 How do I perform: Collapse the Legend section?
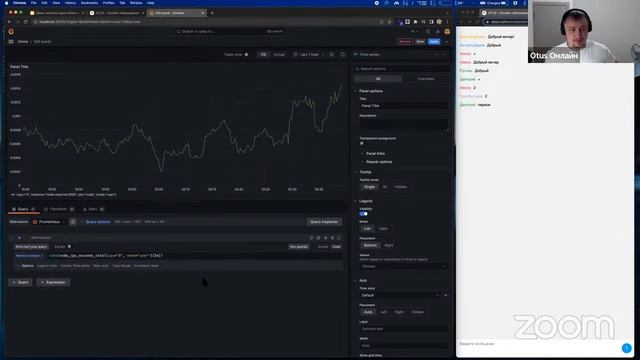tap(365, 201)
